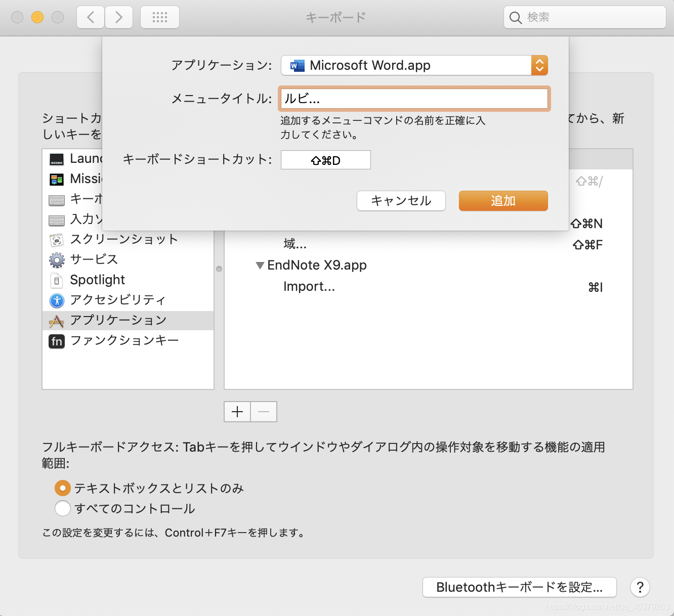Image resolution: width=674 pixels, height=616 pixels.
Task: Click the back navigation arrow
Action: tap(91, 17)
